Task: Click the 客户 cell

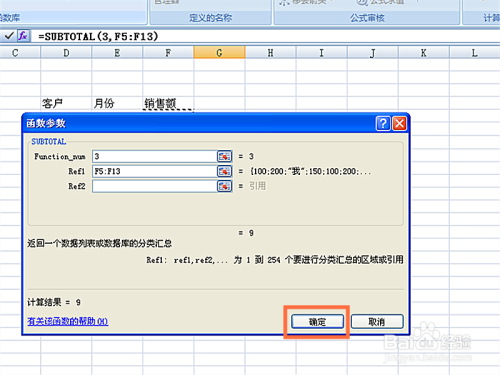Action: pyautogui.click(x=66, y=103)
